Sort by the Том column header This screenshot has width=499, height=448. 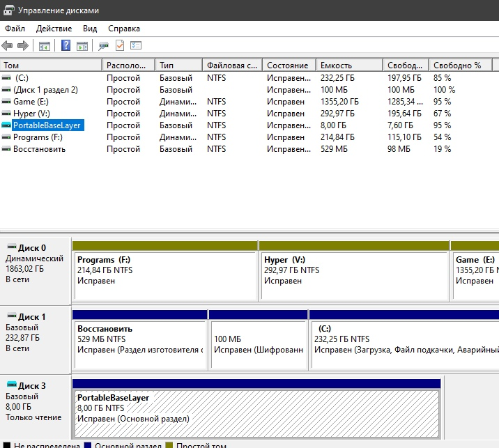pos(51,65)
